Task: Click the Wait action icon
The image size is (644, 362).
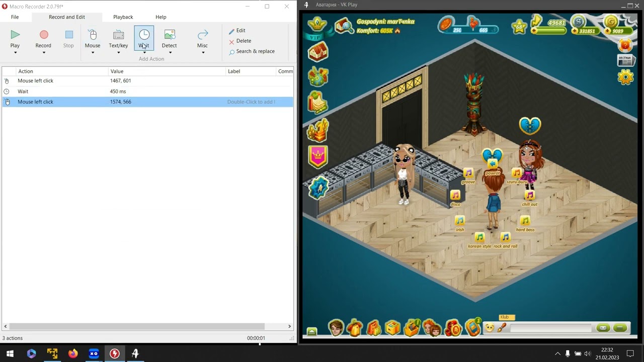Action: coord(144,35)
